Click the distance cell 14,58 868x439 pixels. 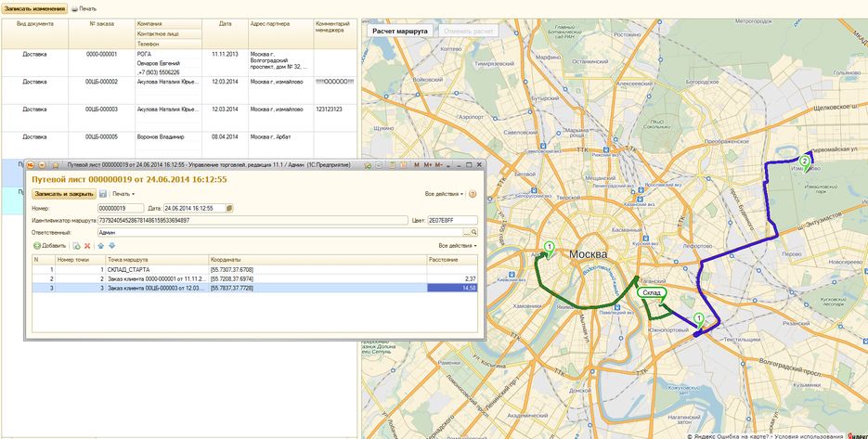click(x=452, y=288)
